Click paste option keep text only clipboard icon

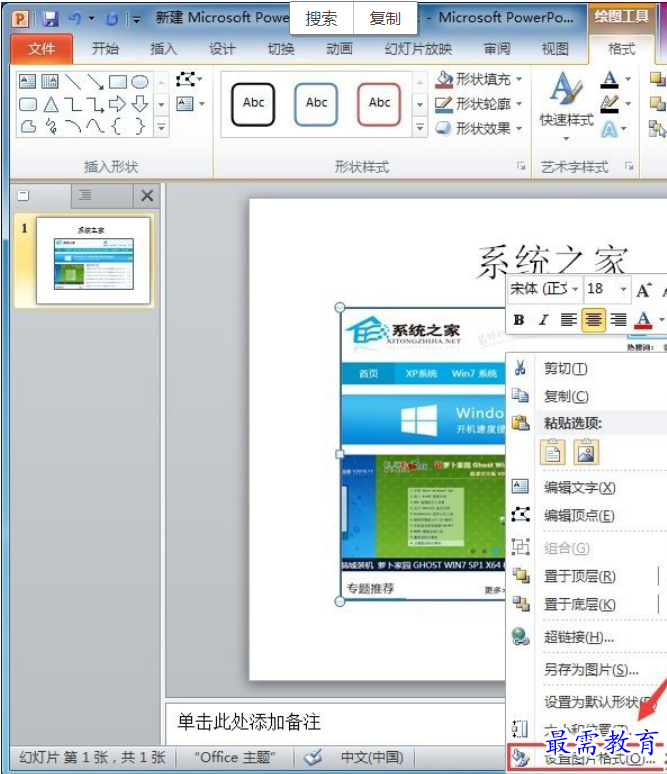pos(552,452)
